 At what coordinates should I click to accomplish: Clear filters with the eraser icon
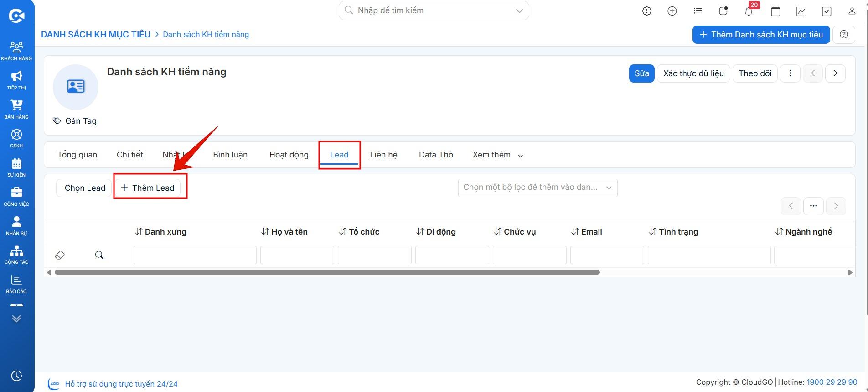60,255
